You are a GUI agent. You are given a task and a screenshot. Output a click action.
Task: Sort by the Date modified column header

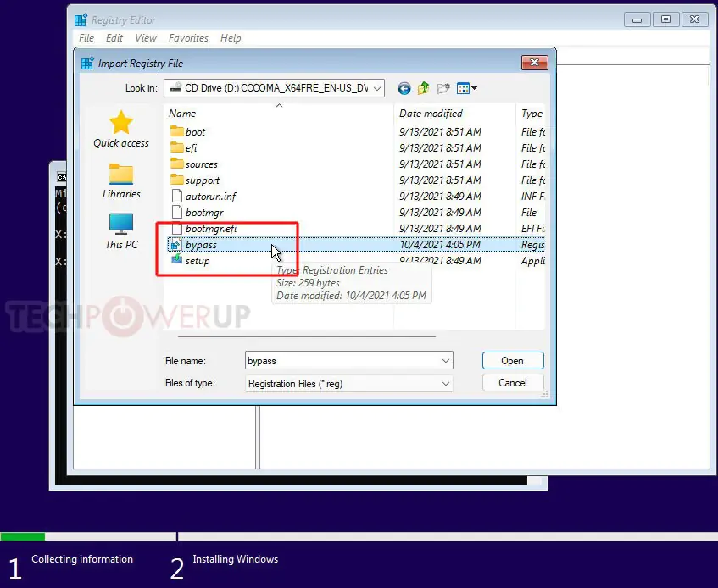pos(454,113)
